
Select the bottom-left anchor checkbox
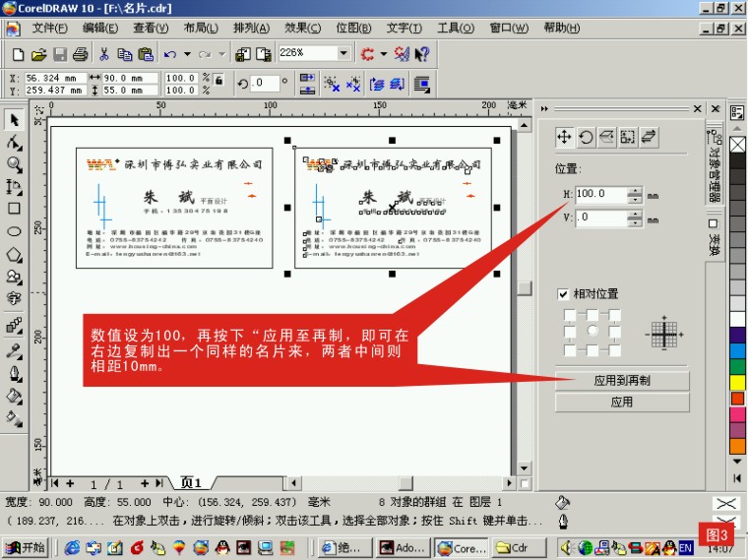pyautogui.click(x=570, y=350)
